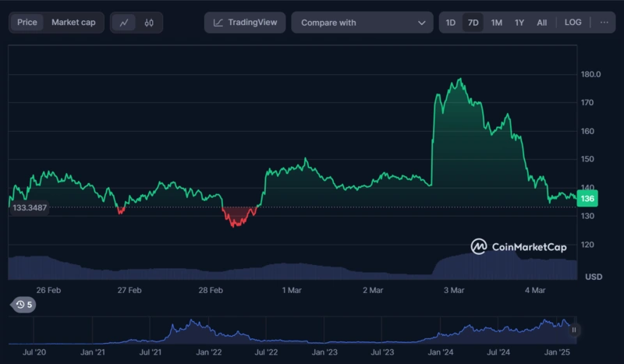624x364 pixels.
Task: Switch to the Market cap tab
Action: tap(73, 23)
